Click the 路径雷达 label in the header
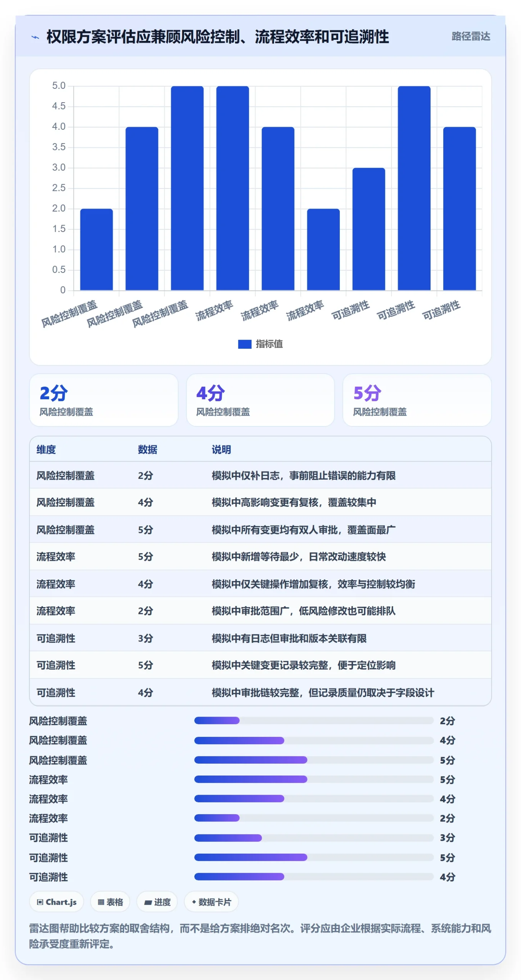 [471, 36]
